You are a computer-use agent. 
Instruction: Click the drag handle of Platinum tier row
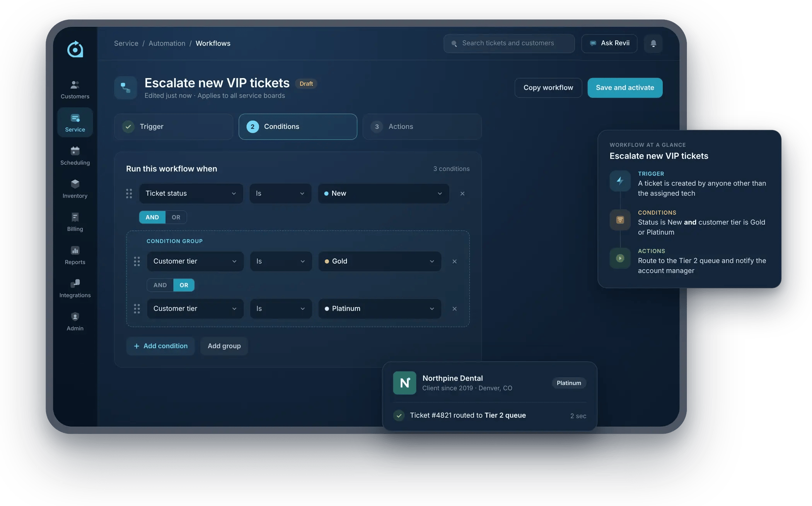[x=137, y=309]
